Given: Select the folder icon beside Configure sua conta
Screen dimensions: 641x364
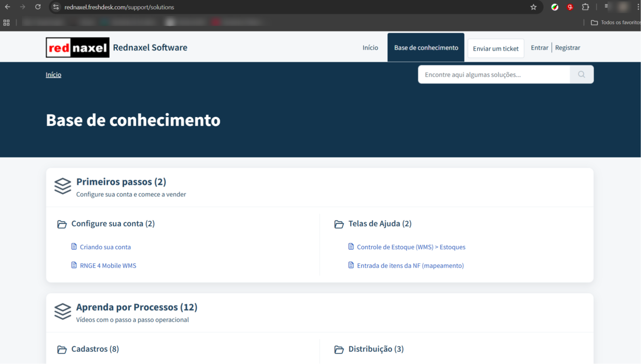Looking at the screenshot, I should tap(62, 224).
